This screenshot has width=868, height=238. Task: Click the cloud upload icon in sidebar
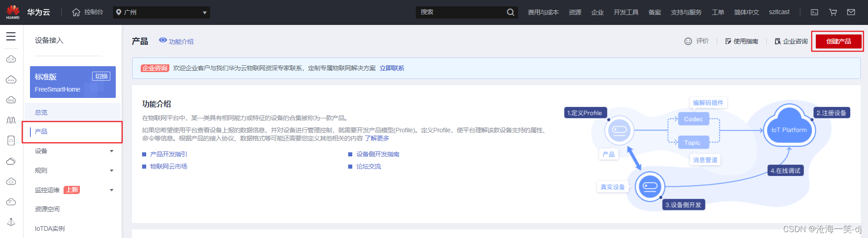[x=11, y=181]
